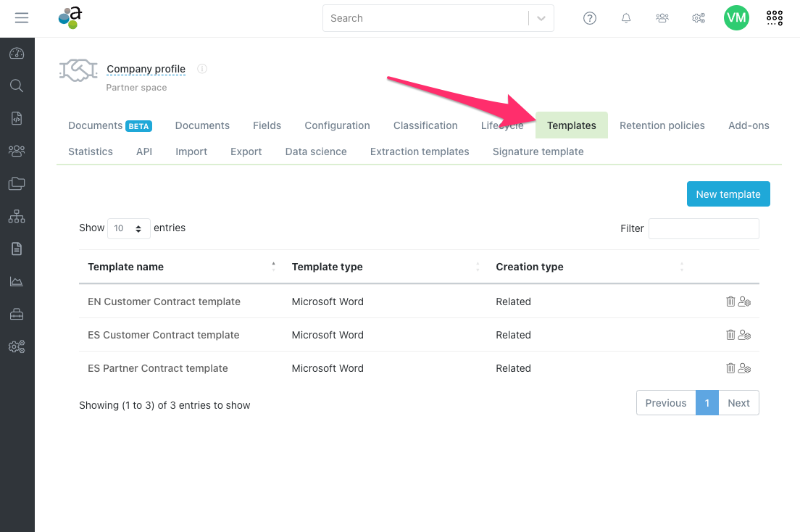Open the briefcase icon in sidebar
Screen dimensions: 800x532
[x=17, y=314]
